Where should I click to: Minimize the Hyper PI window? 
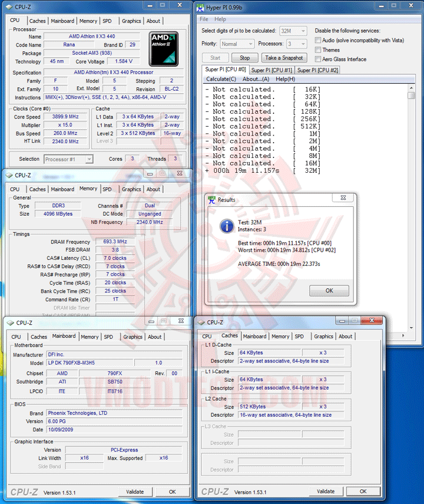point(381,5)
